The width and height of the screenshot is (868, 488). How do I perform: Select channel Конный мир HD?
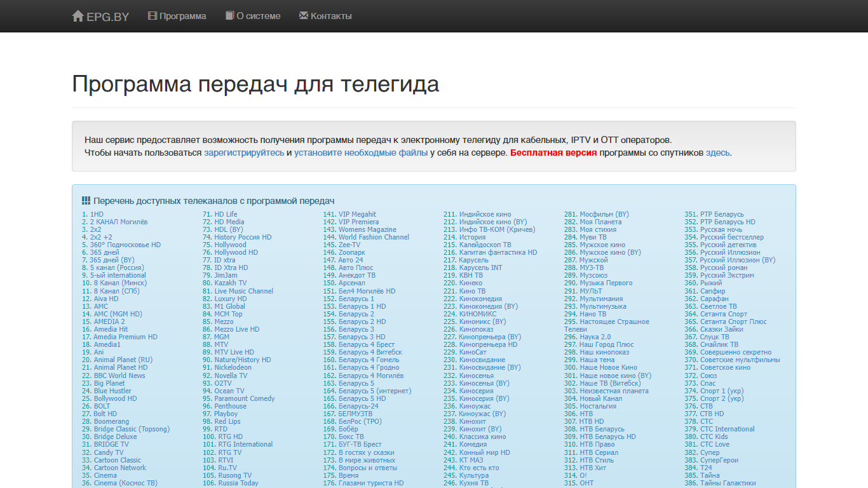coord(484,452)
